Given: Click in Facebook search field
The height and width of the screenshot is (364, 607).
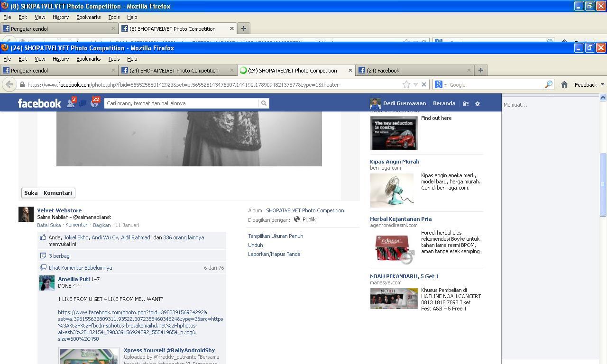Looking at the screenshot, I should [x=182, y=103].
